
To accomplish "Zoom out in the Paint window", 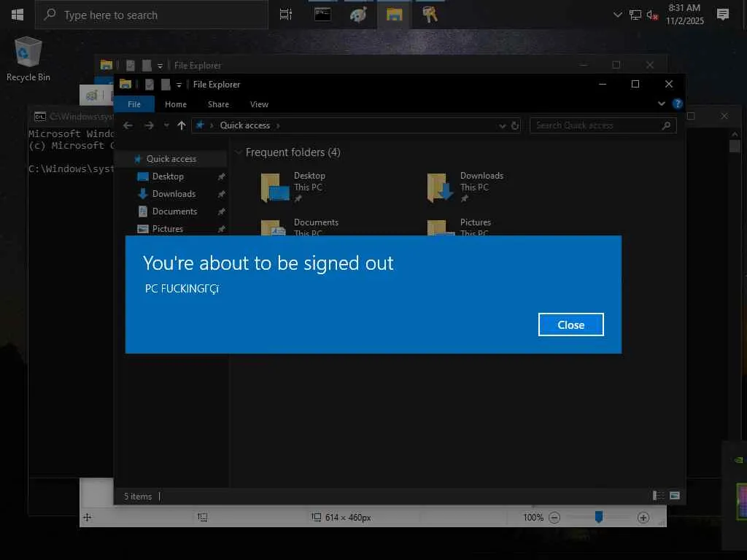I will [x=554, y=518].
